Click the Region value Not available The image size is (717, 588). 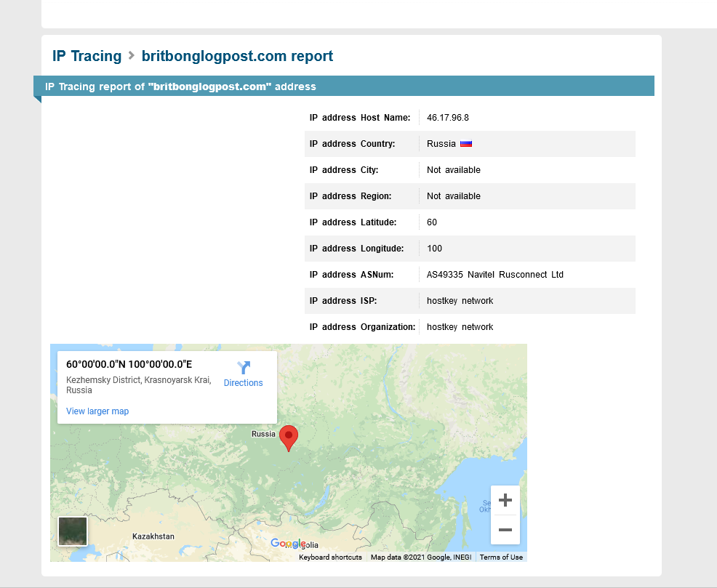point(454,196)
